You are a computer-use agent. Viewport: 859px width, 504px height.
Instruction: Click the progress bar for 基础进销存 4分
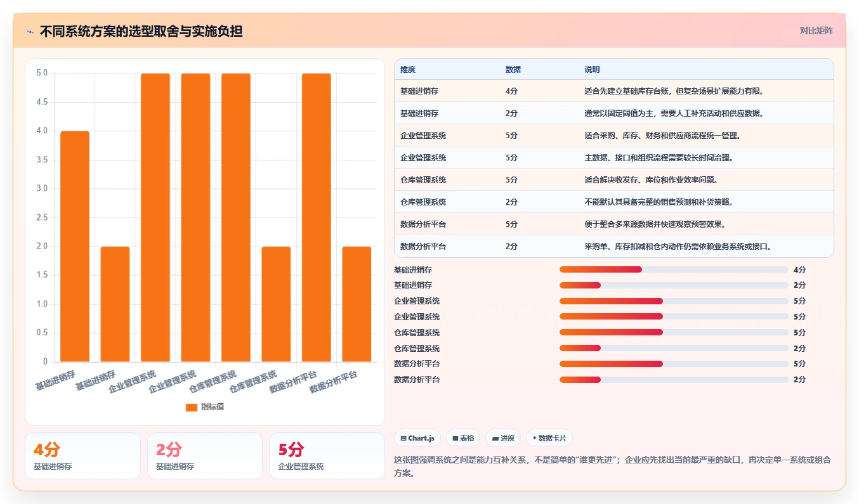[x=674, y=269]
